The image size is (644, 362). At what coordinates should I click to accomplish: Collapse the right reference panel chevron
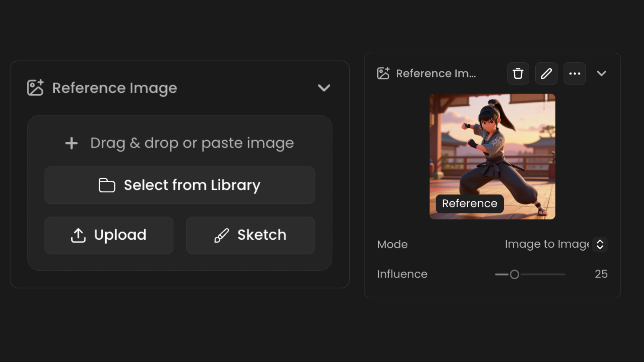click(x=601, y=73)
